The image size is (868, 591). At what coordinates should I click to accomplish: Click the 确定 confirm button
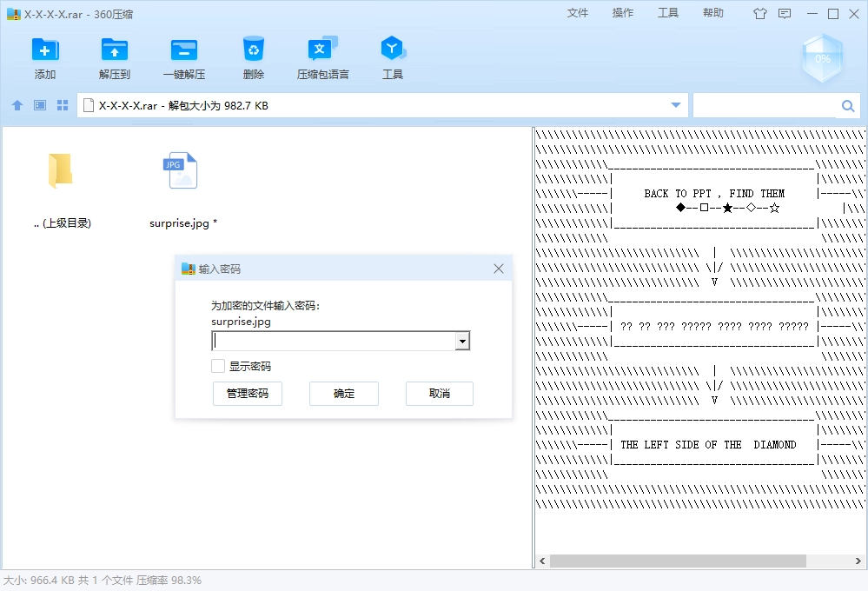click(x=344, y=394)
